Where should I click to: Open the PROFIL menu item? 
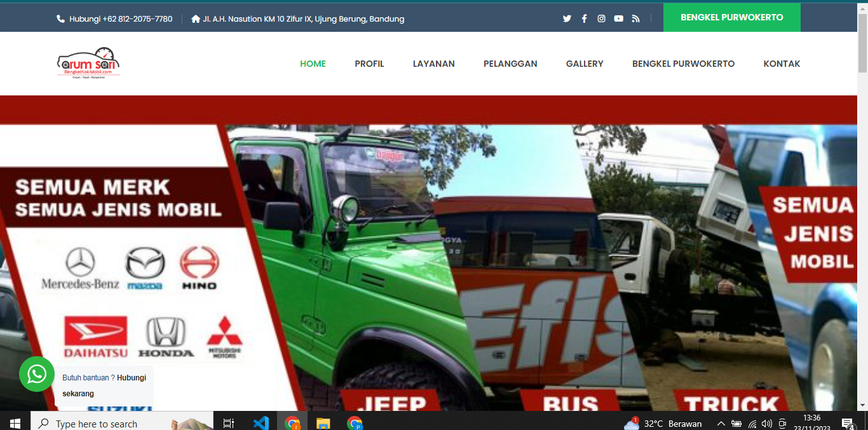point(369,64)
